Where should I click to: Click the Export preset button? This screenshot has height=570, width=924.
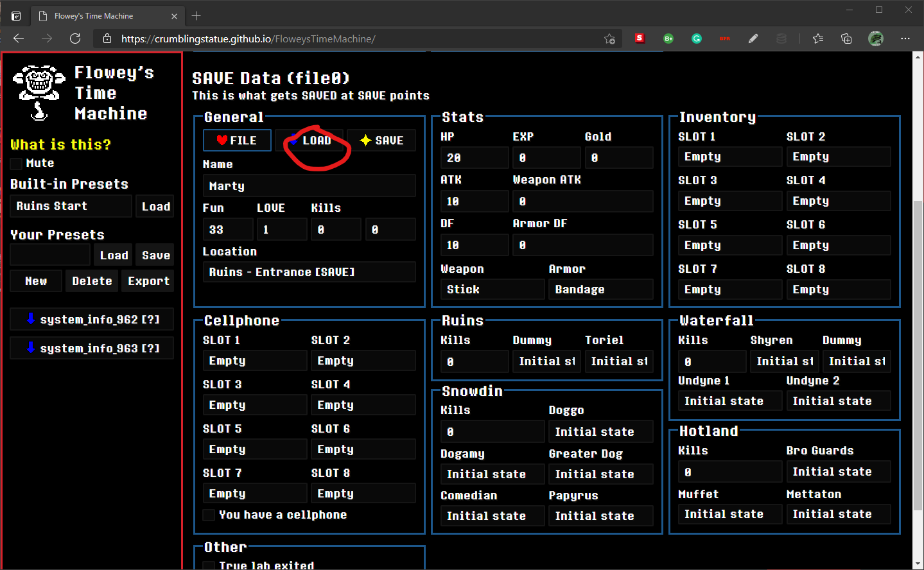[x=148, y=281]
